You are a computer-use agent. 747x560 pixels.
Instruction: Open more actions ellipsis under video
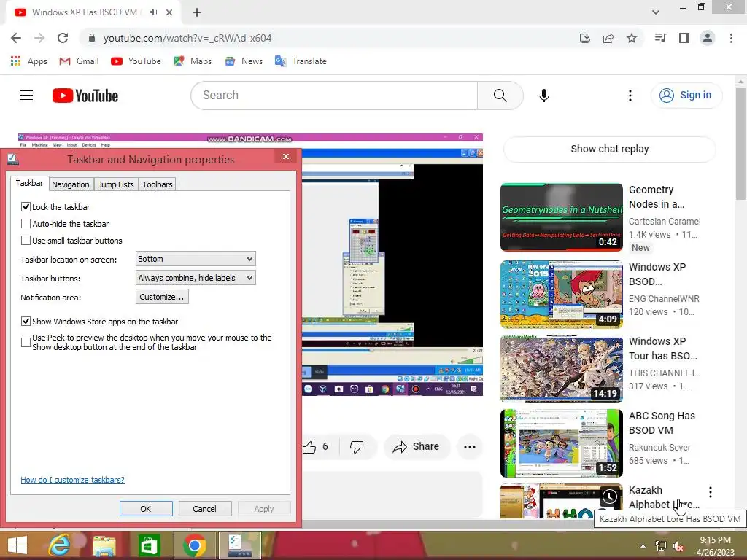pos(470,447)
